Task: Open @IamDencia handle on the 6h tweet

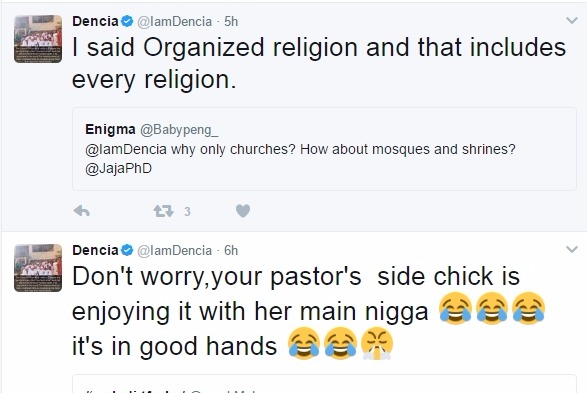Action: coord(174,251)
